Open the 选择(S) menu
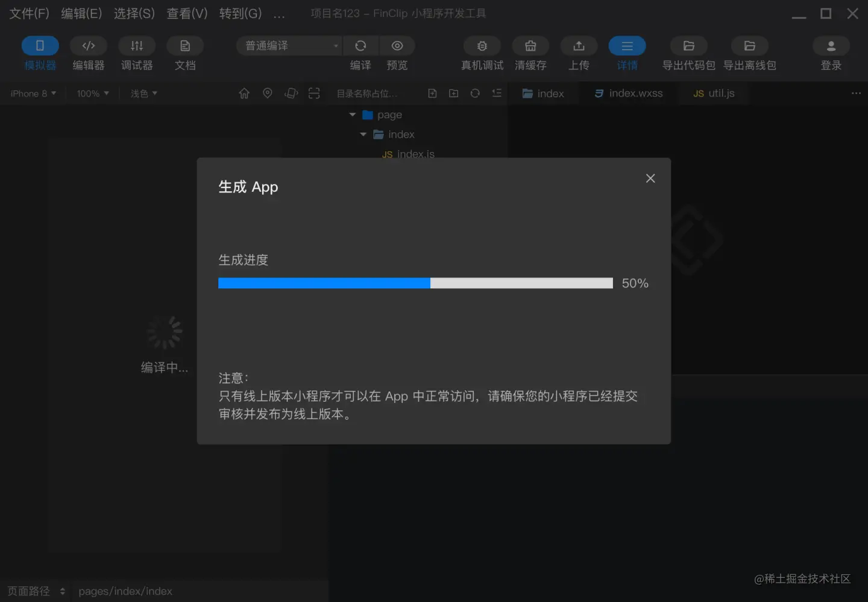This screenshot has height=602, width=868. [x=134, y=13]
